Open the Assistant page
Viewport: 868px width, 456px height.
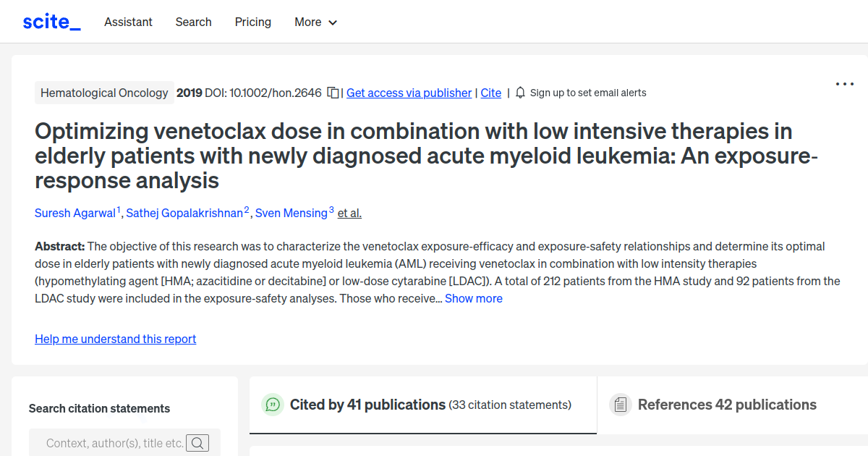tap(128, 22)
